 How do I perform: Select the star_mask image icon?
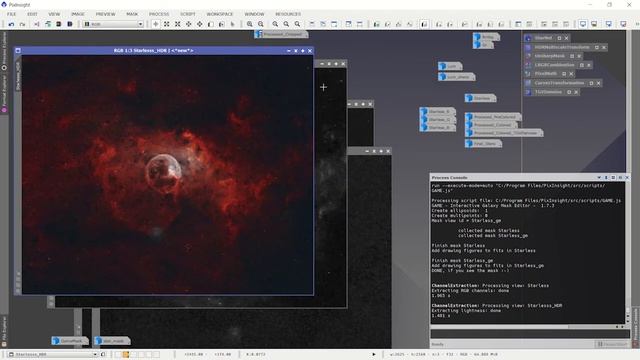point(112,340)
